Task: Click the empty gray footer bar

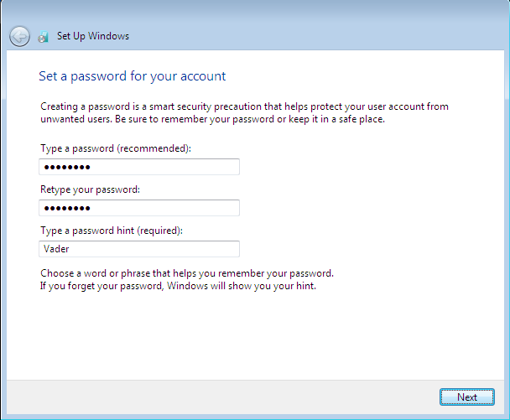Action: 221,397
